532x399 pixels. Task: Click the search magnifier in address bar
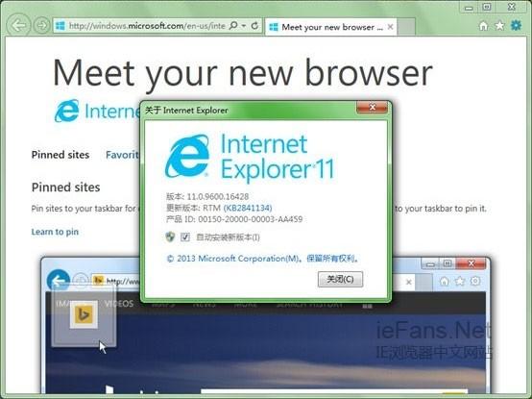click(x=233, y=25)
